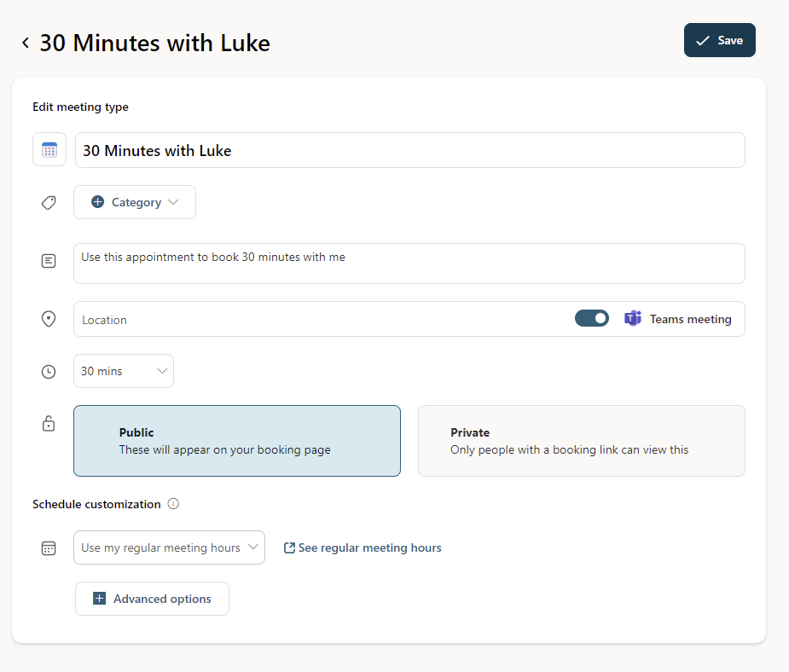Open the 30 mins duration dropdown
This screenshot has width=789, height=672.
tap(124, 372)
